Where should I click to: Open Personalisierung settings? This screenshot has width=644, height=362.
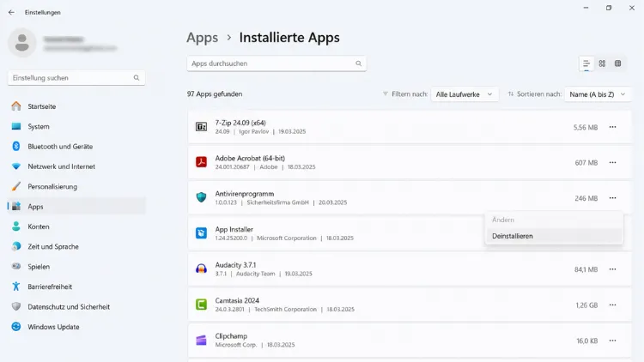coord(76,187)
